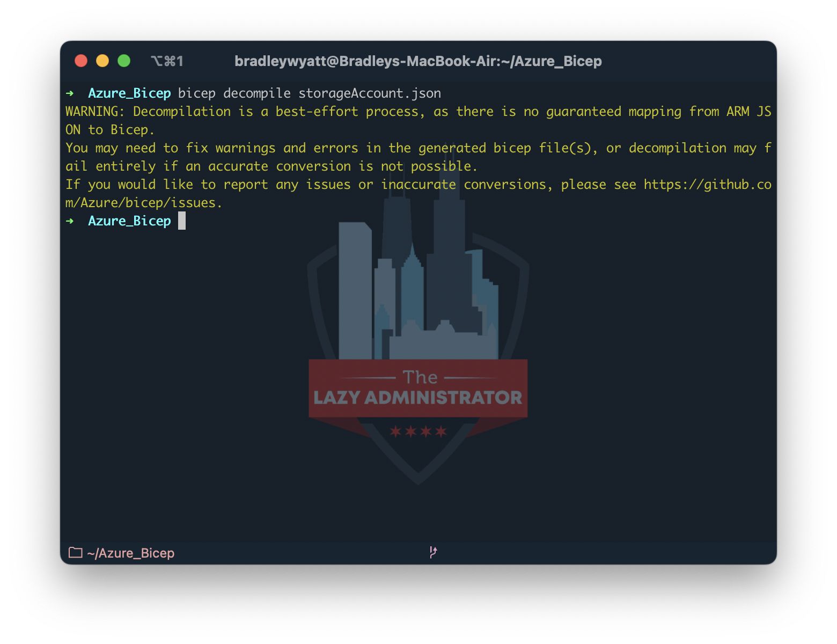Viewport: 837px width, 644px height.
Task: Click the terminal cursor block
Action: pyautogui.click(x=182, y=221)
